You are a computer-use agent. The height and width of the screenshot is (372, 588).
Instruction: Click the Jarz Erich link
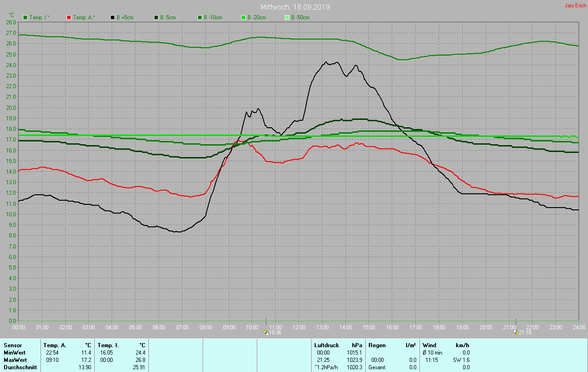(x=575, y=6)
